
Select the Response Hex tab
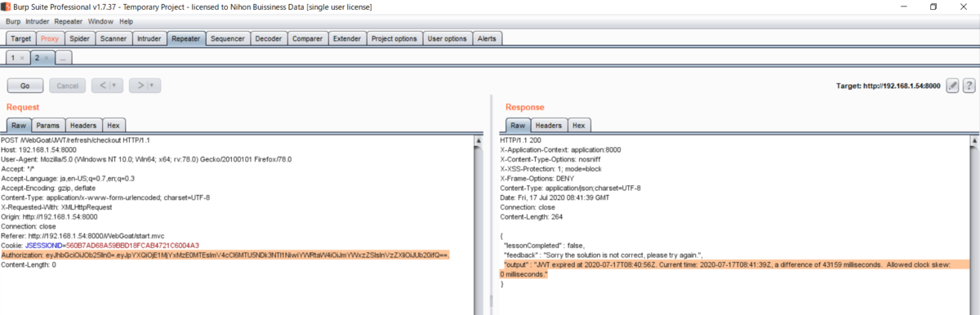coord(579,125)
